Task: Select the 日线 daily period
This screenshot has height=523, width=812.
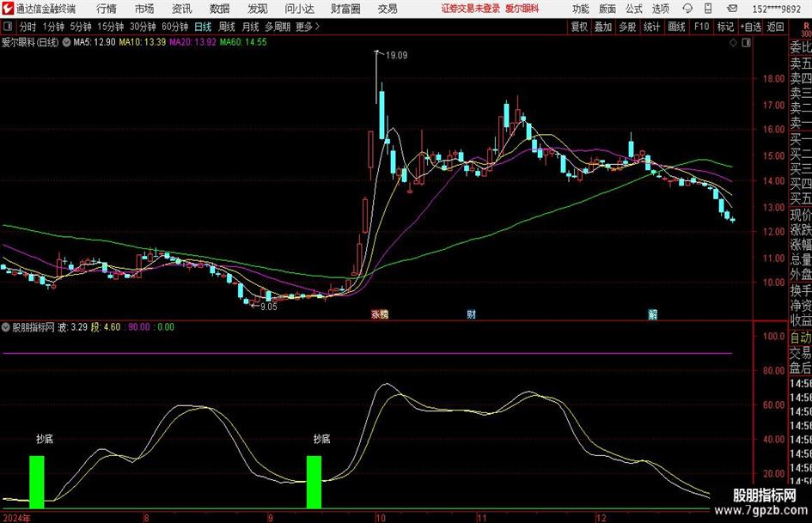Action: pos(203,27)
